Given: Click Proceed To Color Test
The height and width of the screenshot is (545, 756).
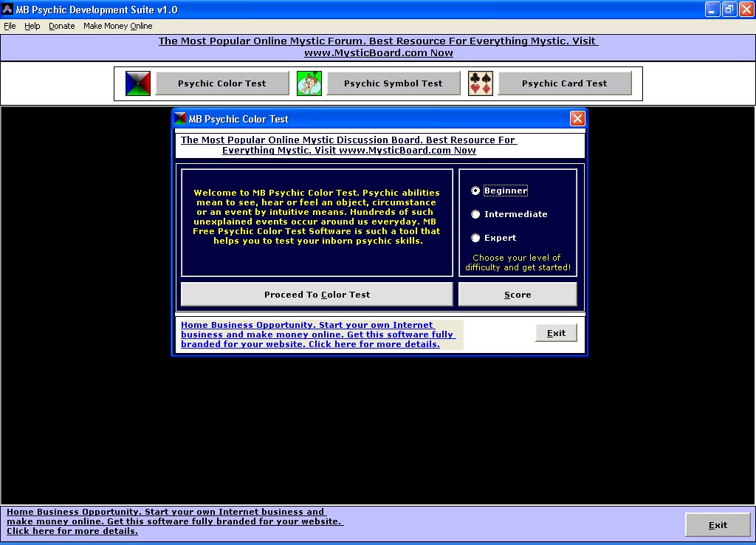Looking at the screenshot, I should (x=317, y=295).
